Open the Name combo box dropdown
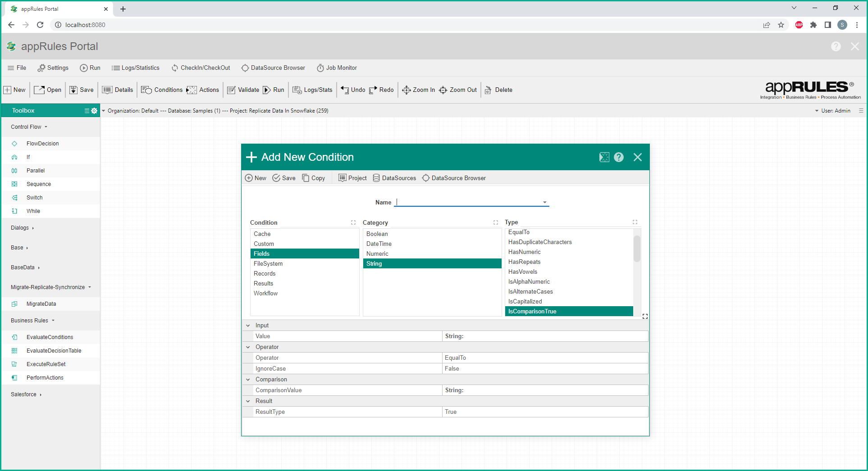 click(x=545, y=203)
